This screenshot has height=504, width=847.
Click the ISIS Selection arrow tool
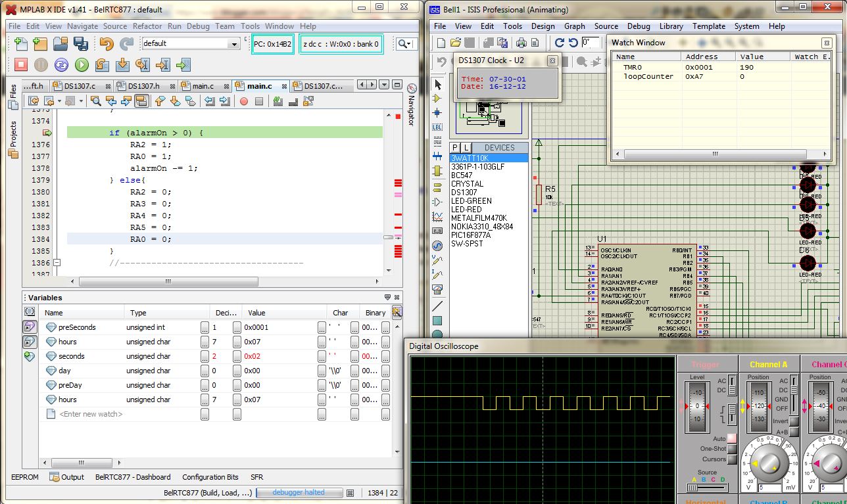438,84
